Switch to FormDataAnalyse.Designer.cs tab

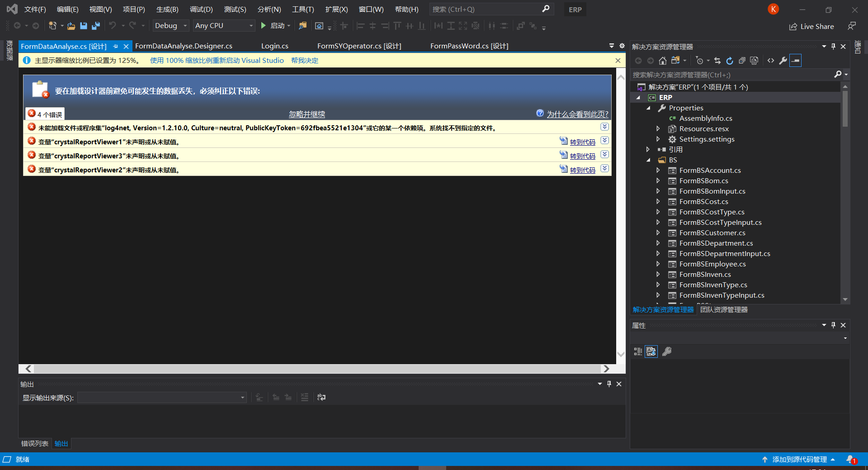(184, 46)
